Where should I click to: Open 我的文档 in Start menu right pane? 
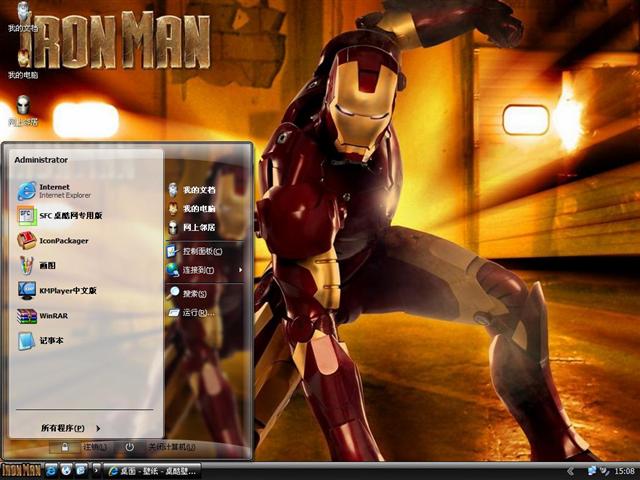pos(192,190)
